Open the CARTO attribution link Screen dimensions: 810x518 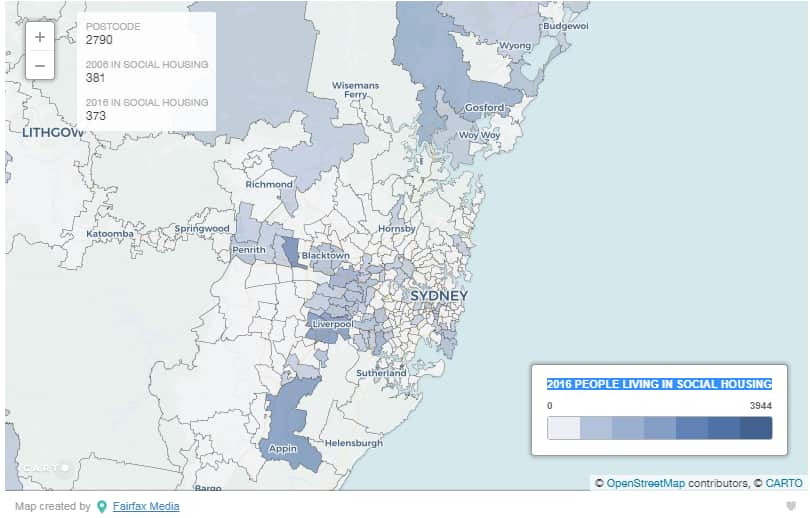click(x=784, y=483)
